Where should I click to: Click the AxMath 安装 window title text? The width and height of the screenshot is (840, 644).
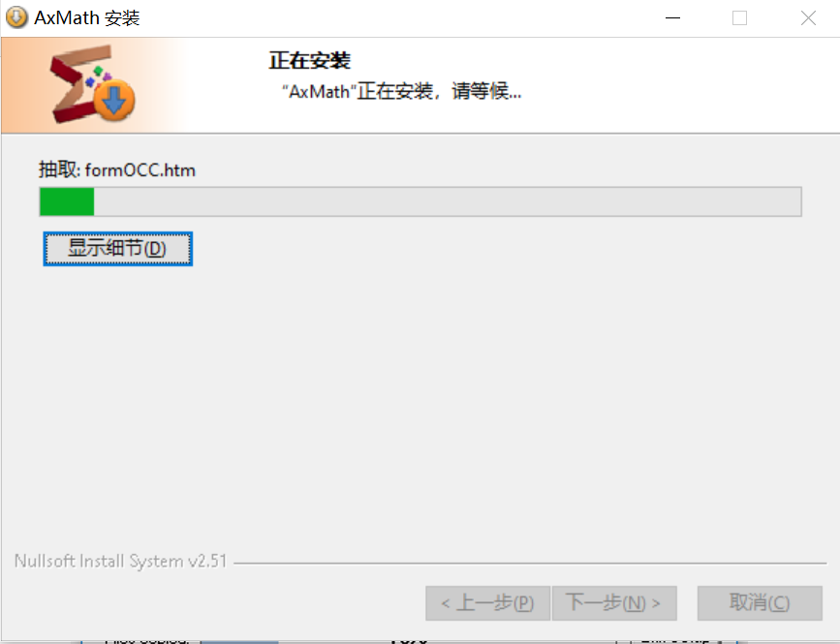87,17
